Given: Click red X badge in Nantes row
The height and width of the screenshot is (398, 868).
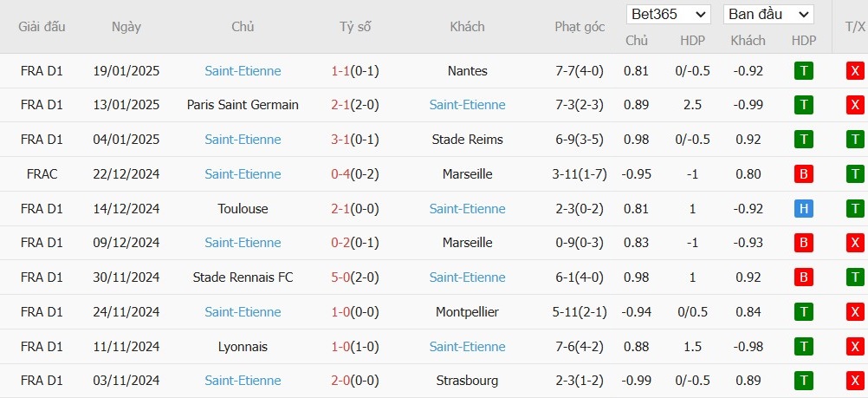Looking at the screenshot, I should [x=855, y=71].
